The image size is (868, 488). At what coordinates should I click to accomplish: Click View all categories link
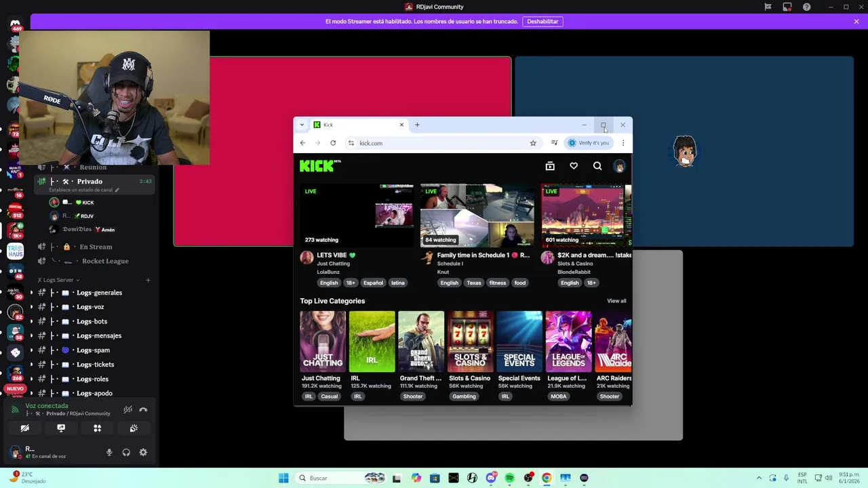(x=616, y=301)
